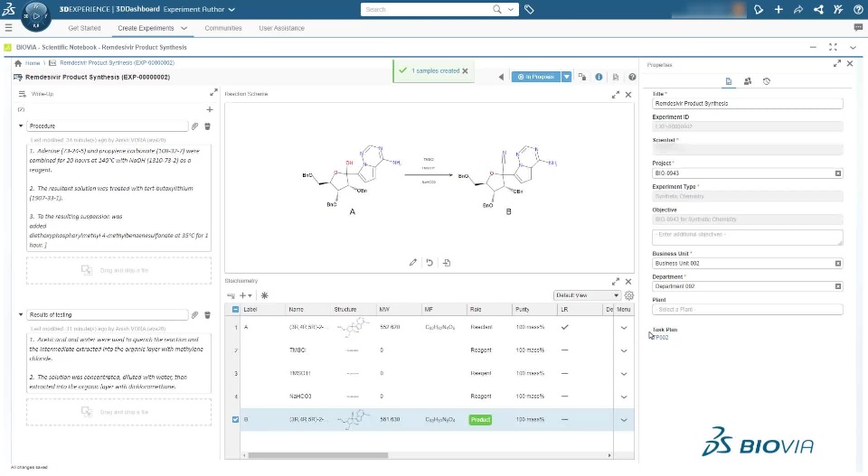The height and width of the screenshot is (476, 868).
Task: Uncheck the checkbox for row B
Action: [235, 420]
